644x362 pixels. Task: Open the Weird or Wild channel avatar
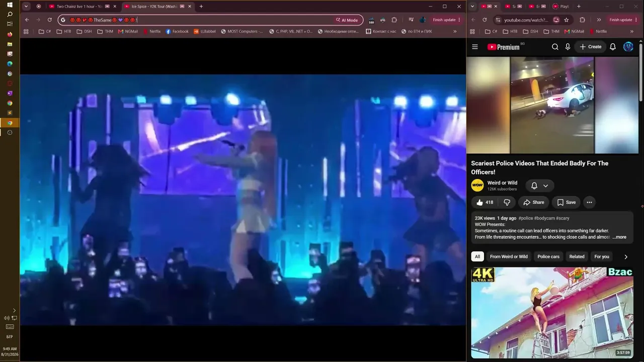477,186
